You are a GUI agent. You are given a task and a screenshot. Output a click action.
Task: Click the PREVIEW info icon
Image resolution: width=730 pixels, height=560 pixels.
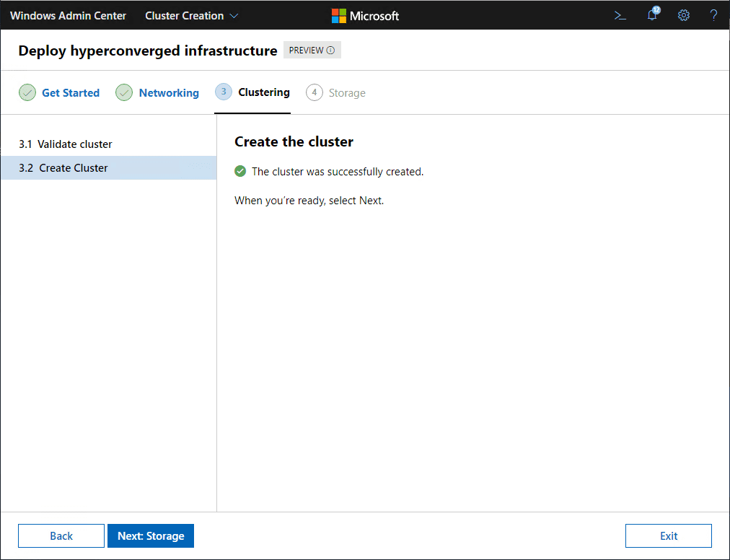[330, 51]
